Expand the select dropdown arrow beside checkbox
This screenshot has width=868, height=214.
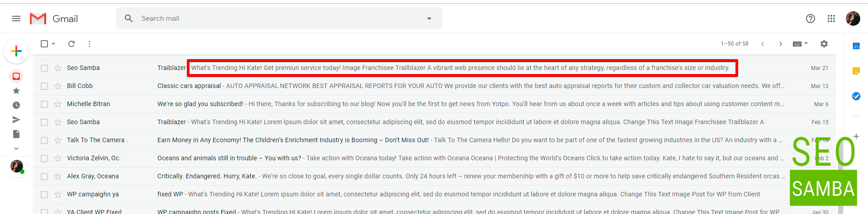click(53, 44)
